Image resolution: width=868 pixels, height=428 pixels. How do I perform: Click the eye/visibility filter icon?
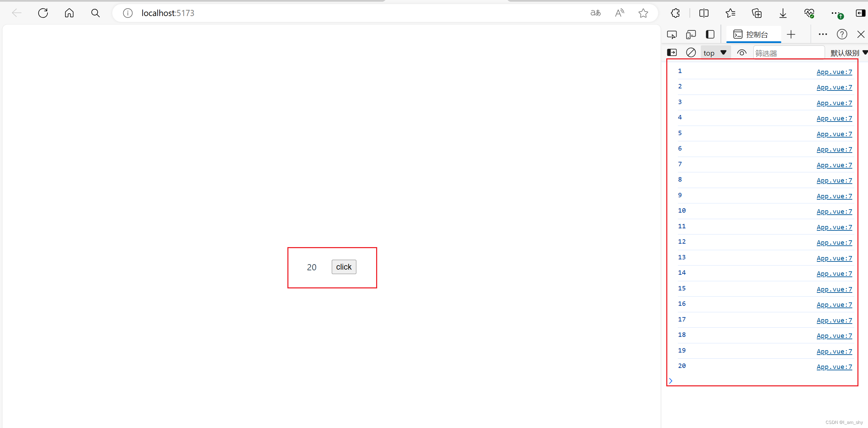(x=742, y=53)
